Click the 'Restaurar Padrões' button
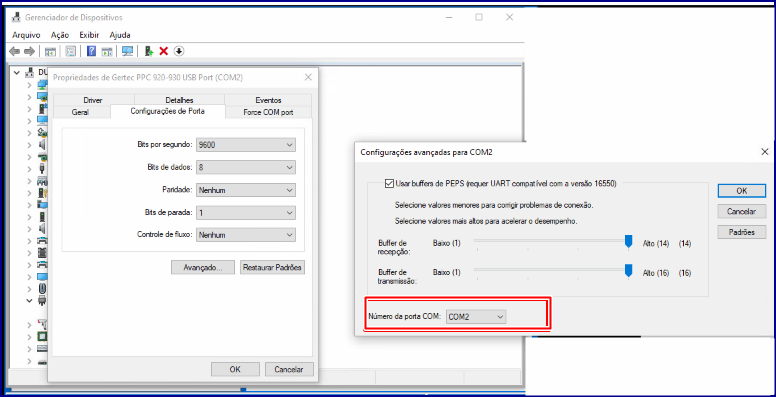Screen dimensions: 776x397 273,267
